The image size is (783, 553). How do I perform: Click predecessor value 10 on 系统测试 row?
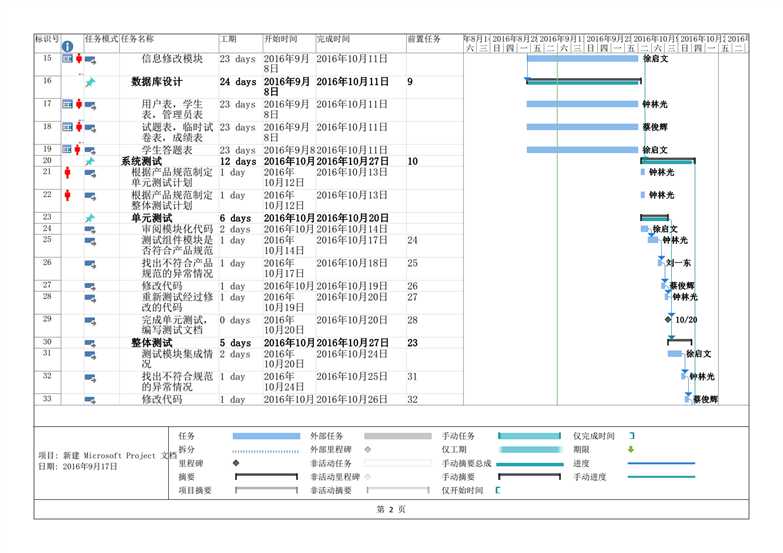412,161
